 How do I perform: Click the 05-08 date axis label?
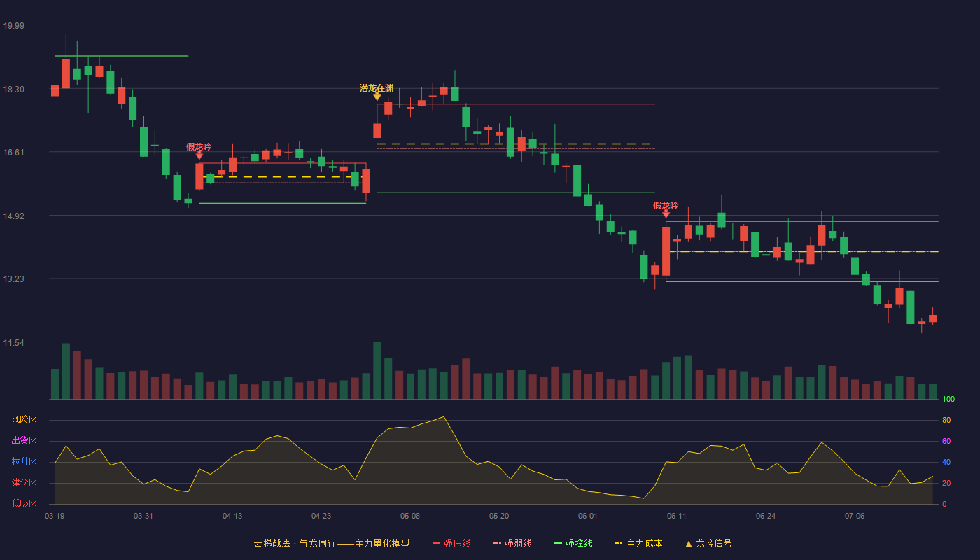click(x=410, y=516)
